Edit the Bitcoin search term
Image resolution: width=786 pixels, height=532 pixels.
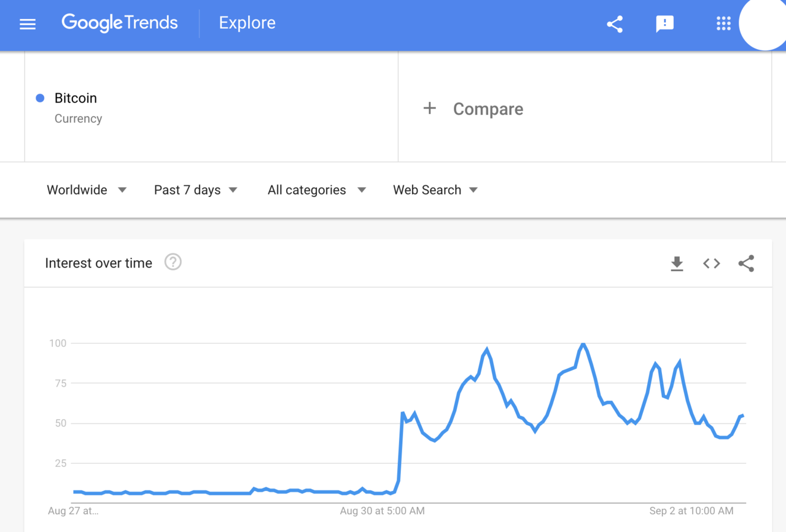[76, 98]
